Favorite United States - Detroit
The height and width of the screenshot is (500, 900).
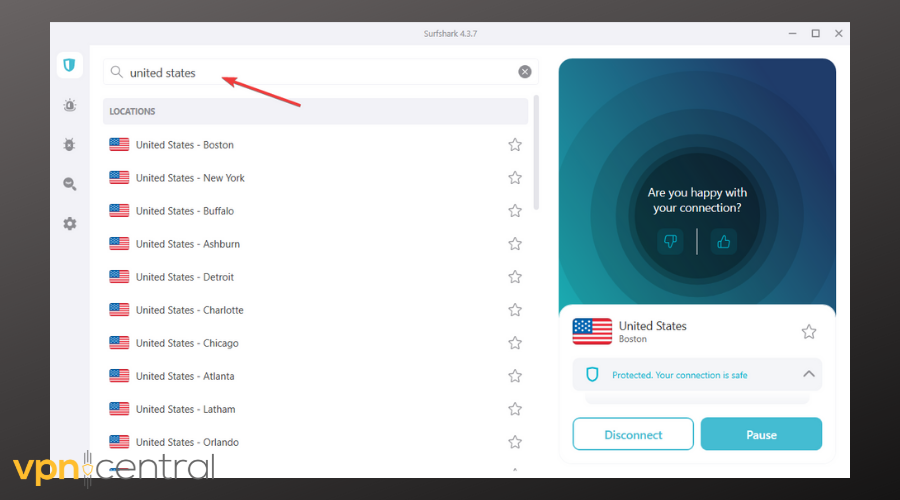pyautogui.click(x=515, y=277)
